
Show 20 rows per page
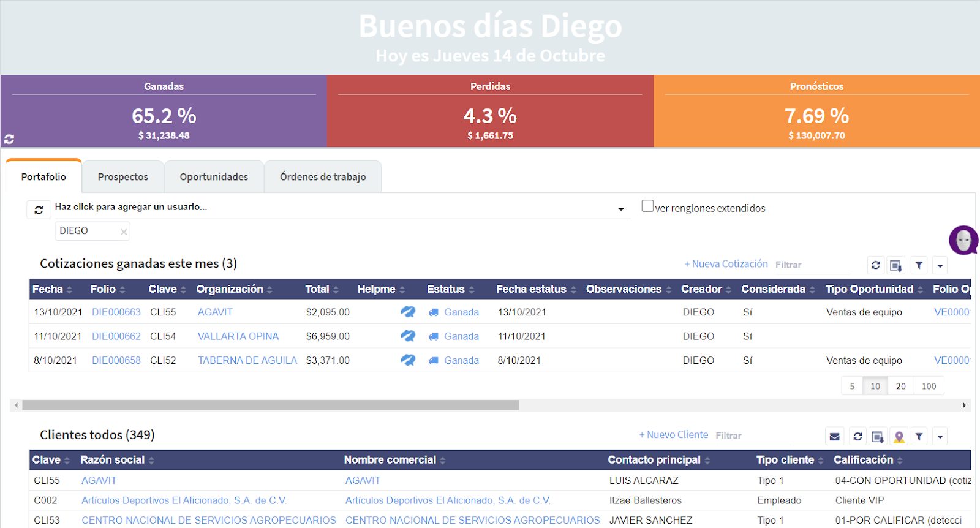(900, 386)
